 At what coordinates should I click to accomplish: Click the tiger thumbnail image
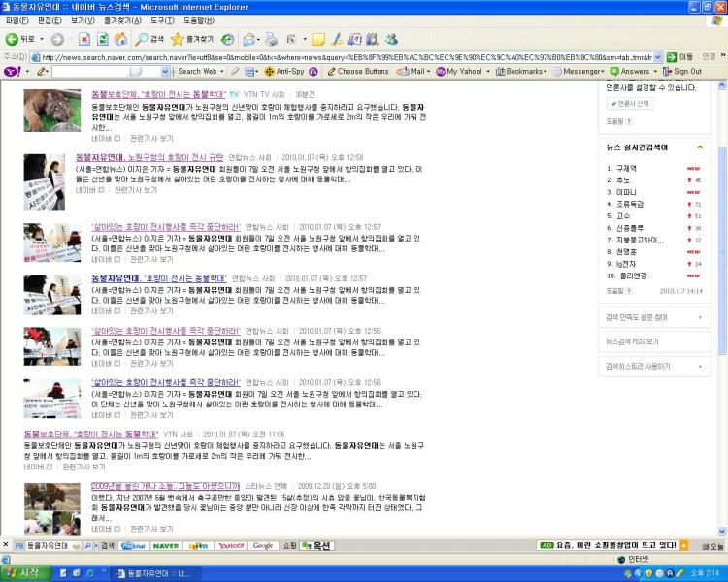tap(52, 111)
